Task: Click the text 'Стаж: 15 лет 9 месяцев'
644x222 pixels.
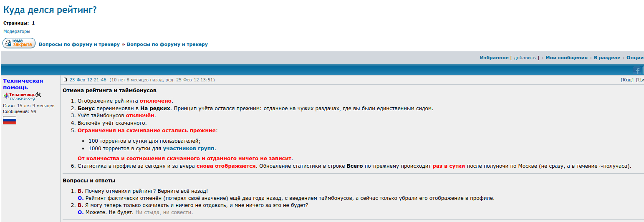Action: 29,106
